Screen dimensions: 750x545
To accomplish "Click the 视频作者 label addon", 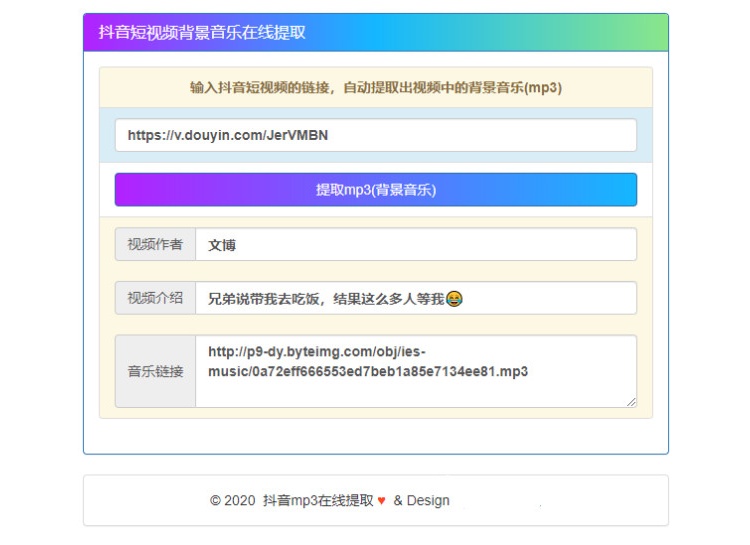I will tap(155, 244).
